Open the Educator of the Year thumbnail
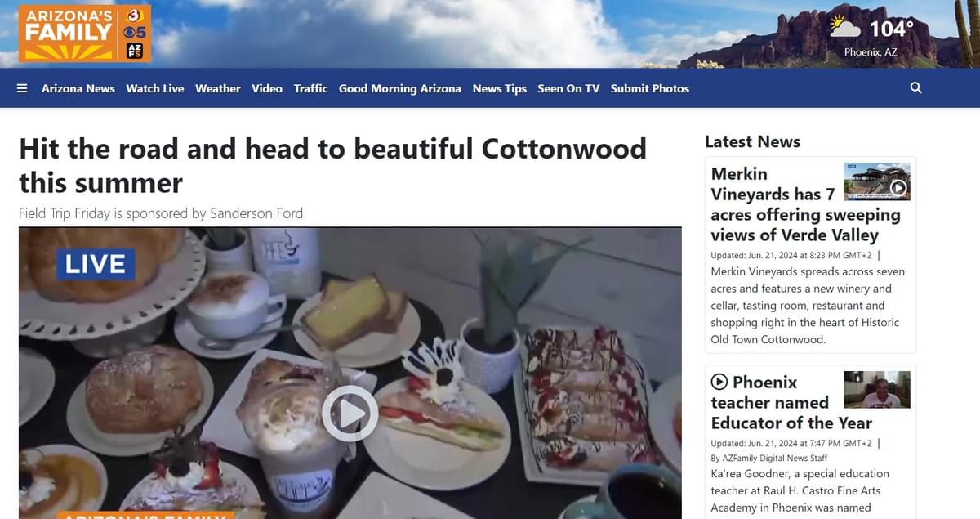This screenshot has width=980, height=519. point(877,390)
